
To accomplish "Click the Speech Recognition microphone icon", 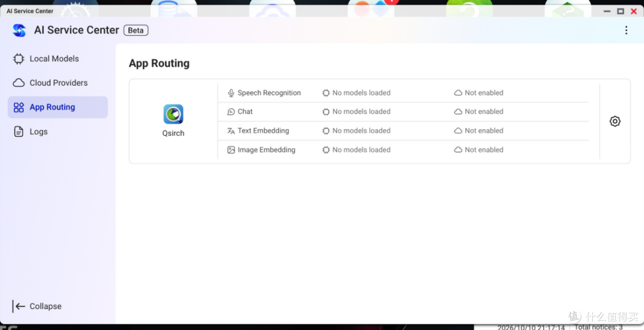I will tap(231, 93).
